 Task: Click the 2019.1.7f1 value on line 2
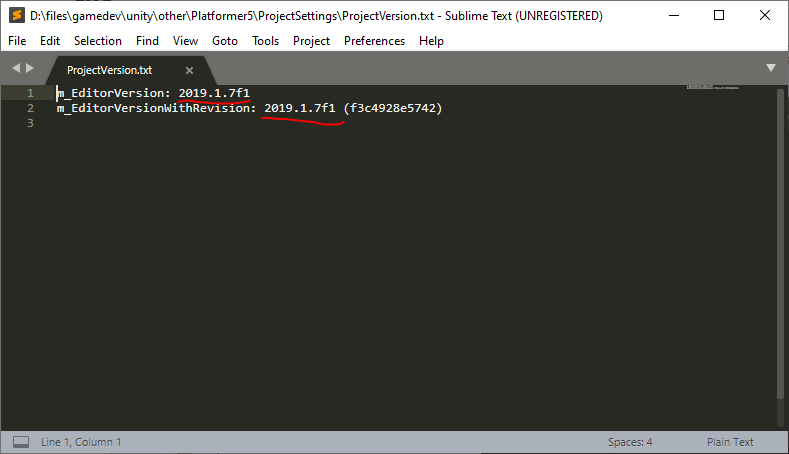(x=299, y=108)
